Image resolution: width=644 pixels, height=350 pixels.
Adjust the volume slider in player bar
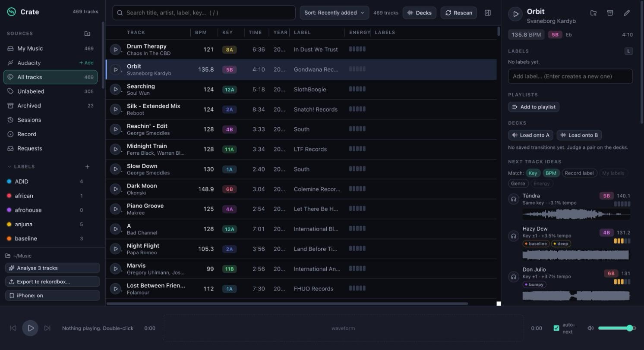[x=616, y=328]
